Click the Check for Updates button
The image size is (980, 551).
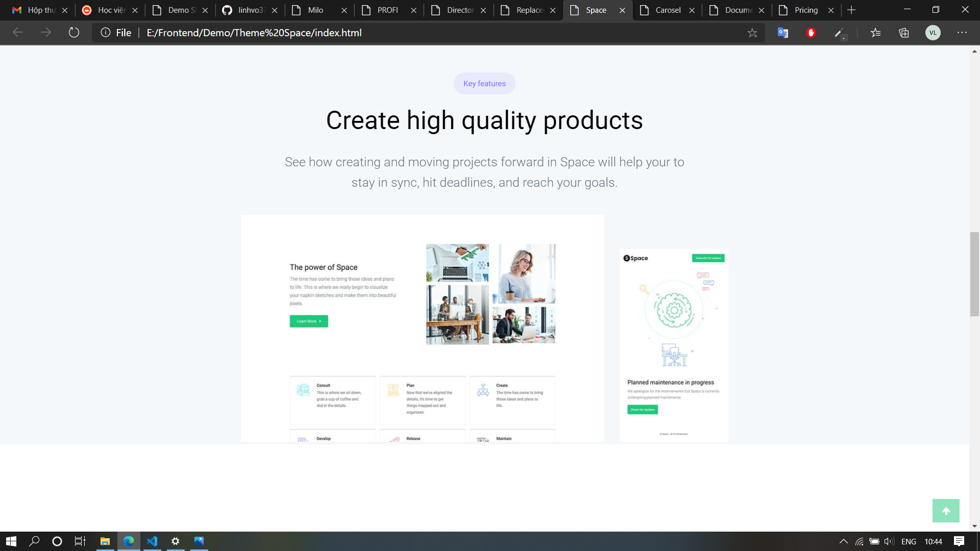pos(642,409)
